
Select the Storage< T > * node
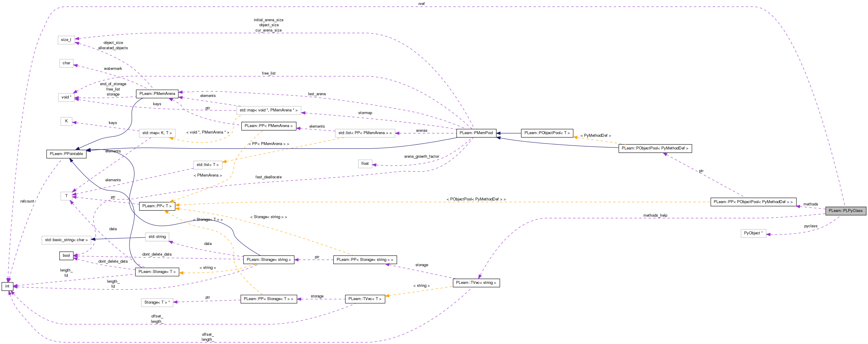(157, 302)
